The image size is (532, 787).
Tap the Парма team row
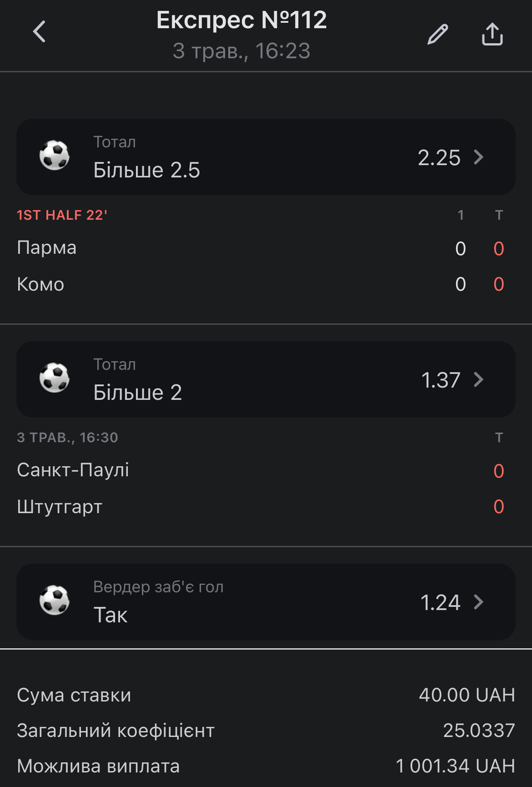266,248
